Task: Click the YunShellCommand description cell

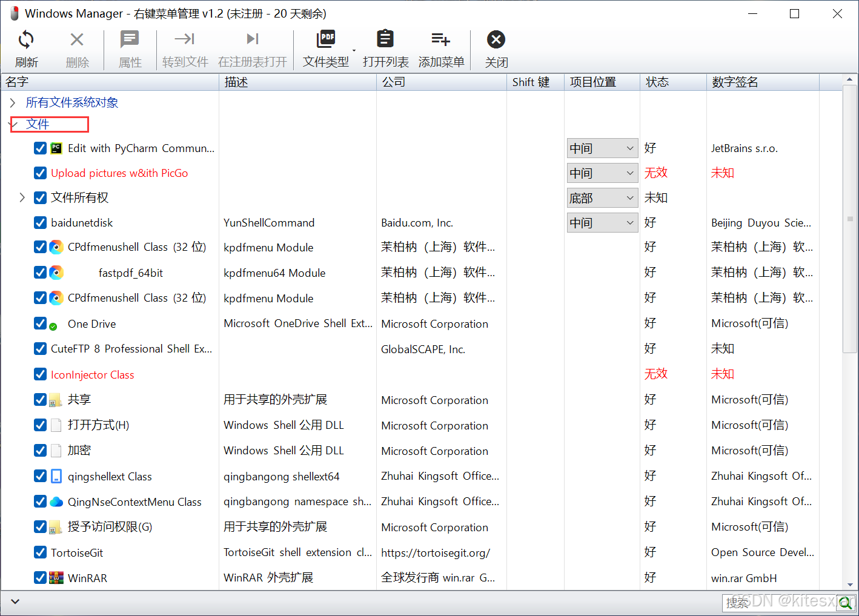Action: point(269,222)
